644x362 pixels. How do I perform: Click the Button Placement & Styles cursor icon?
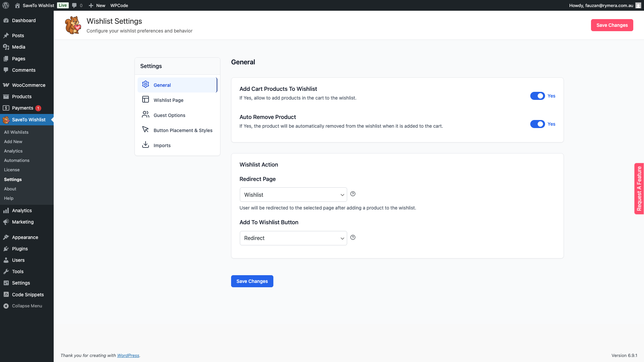[x=145, y=129]
